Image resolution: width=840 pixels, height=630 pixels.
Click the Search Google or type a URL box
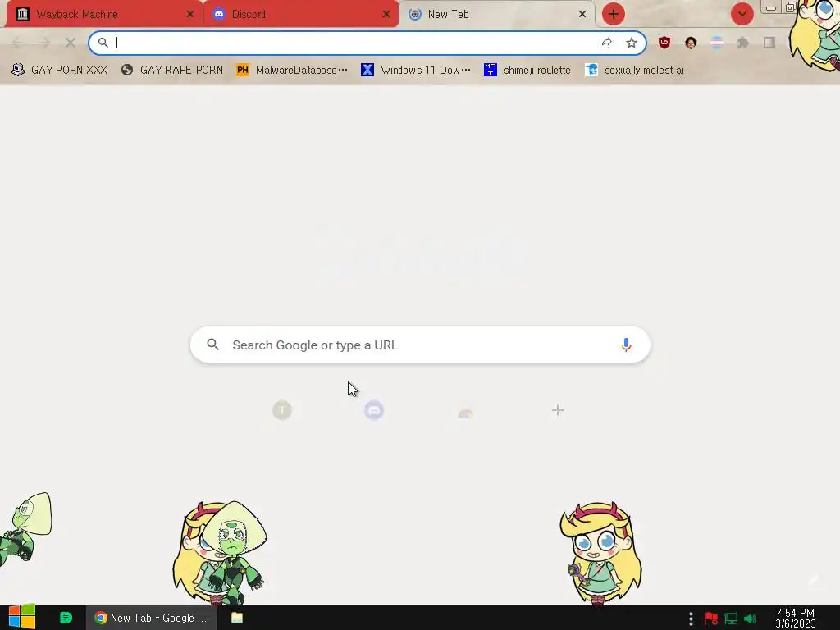click(x=420, y=345)
